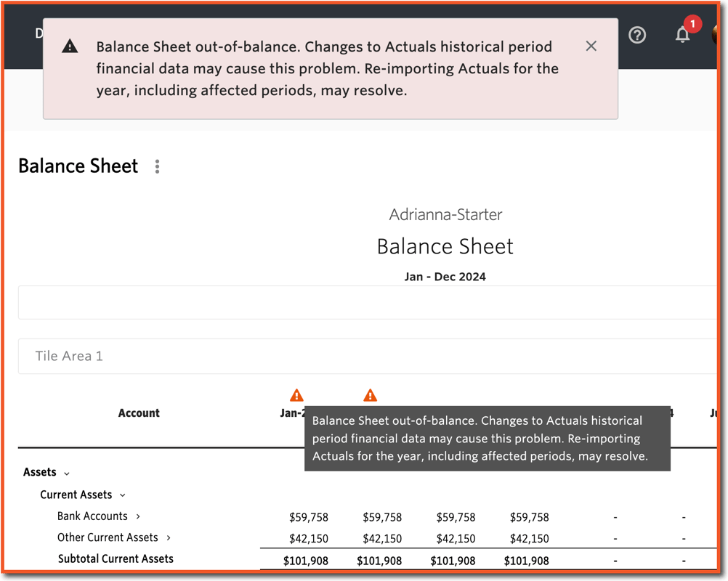Select the $59,758 Bank Accounts value for Jan

309,516
